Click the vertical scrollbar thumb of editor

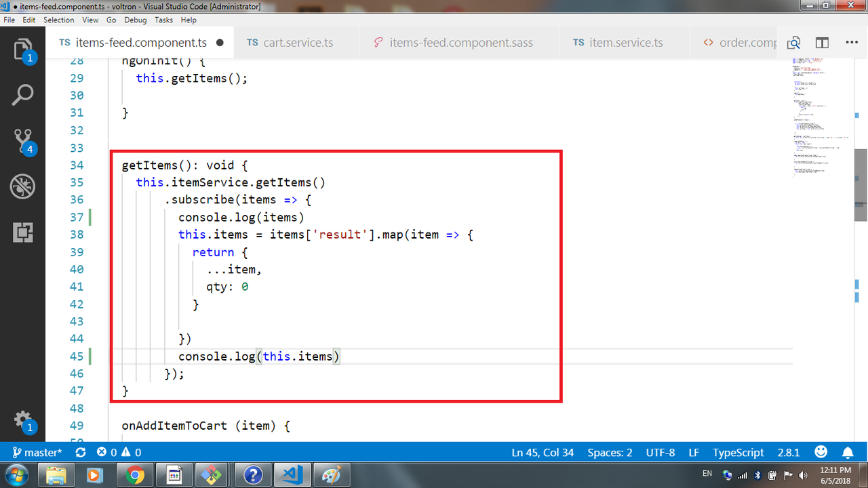click(861, 185)
